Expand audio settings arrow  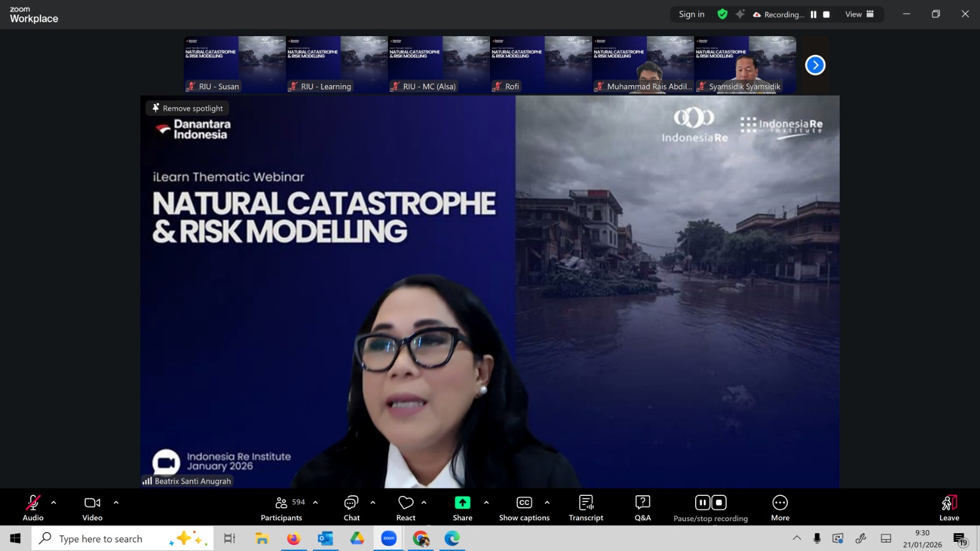[54, 503]
